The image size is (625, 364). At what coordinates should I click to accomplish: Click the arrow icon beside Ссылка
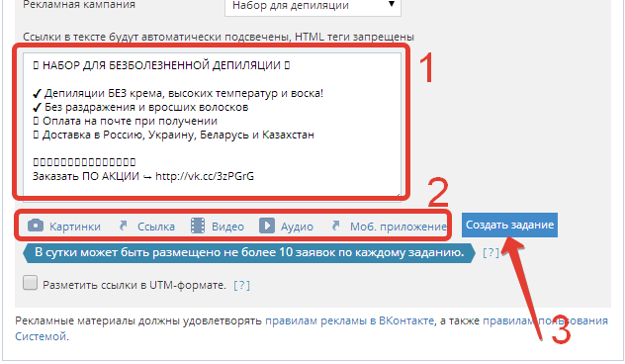pyautogui.click(x=124, y=227)
